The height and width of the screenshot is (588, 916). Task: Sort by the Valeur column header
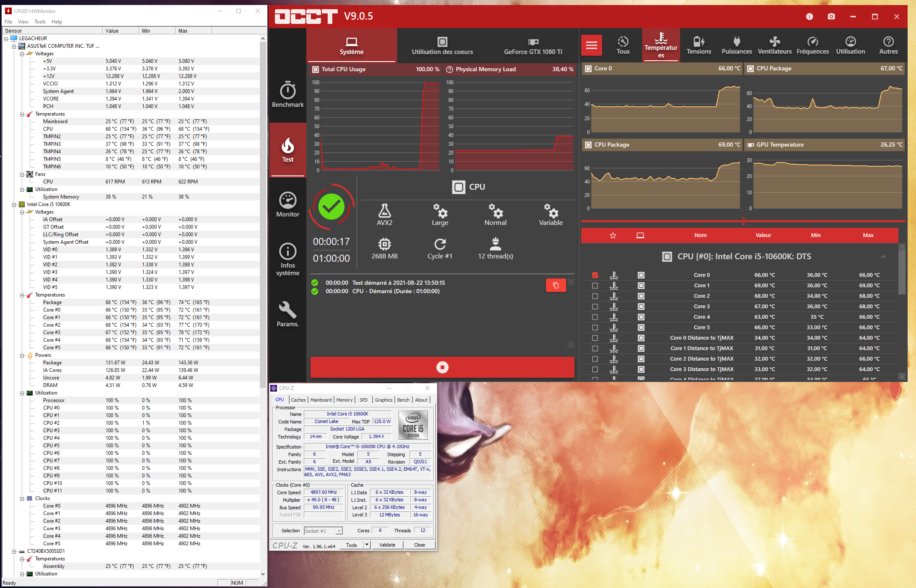763,235
